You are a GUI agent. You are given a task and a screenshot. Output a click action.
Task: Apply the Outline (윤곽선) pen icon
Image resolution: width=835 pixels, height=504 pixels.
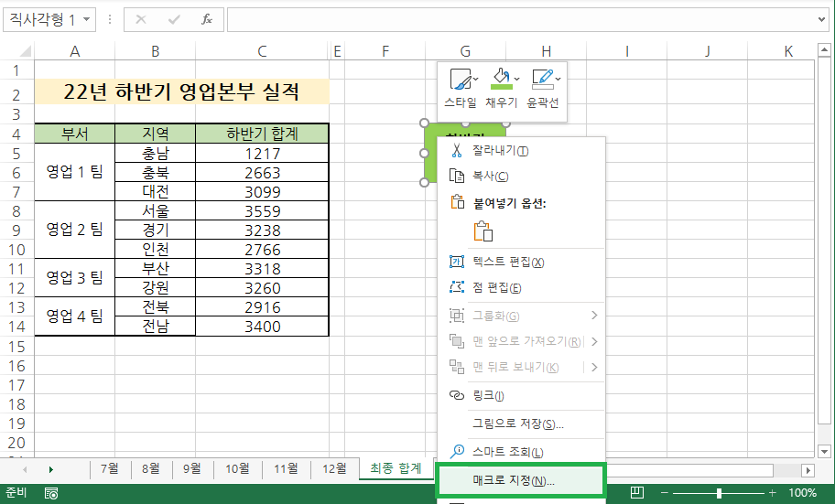[542, 79]
